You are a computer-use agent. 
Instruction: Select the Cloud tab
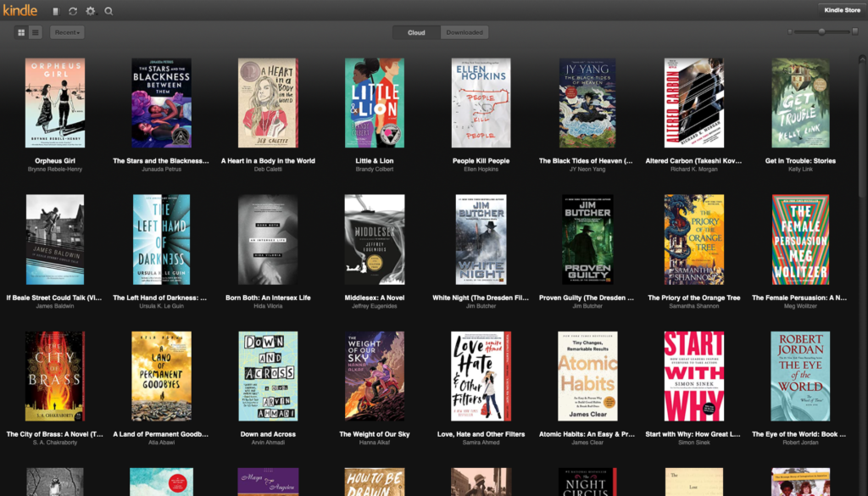coord(415,31)
